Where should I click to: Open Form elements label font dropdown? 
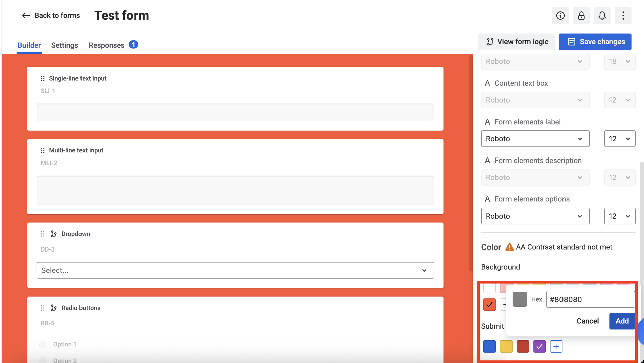click(535, 139)
